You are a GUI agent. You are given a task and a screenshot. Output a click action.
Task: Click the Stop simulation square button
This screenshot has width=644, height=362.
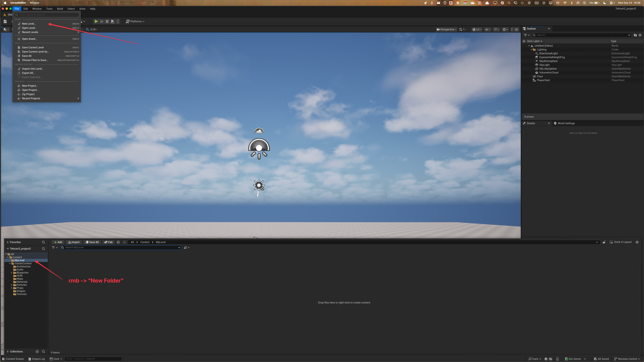pyautogui.click(x=107, y=21)
